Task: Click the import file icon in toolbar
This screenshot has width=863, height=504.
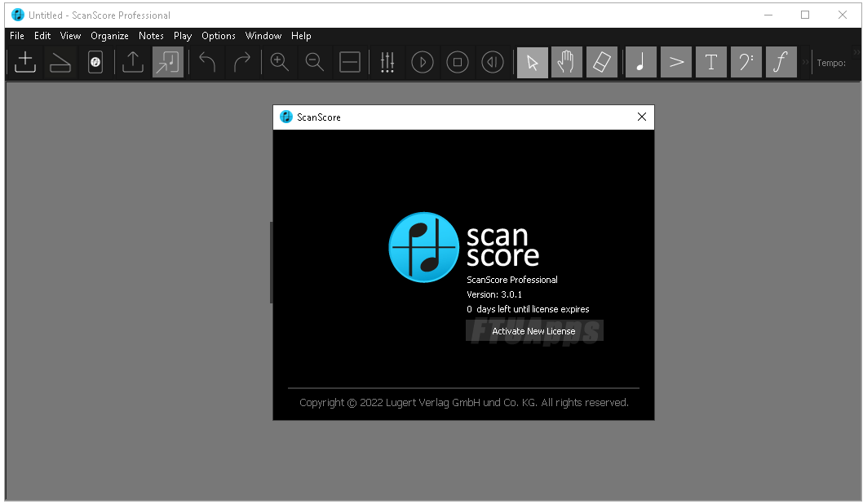Action: pos(24,62)
